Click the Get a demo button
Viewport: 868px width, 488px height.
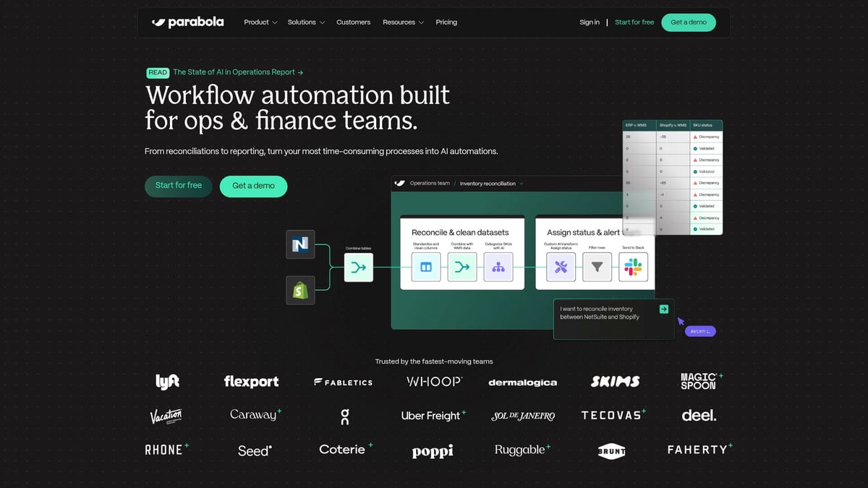[x=688, y=22]
